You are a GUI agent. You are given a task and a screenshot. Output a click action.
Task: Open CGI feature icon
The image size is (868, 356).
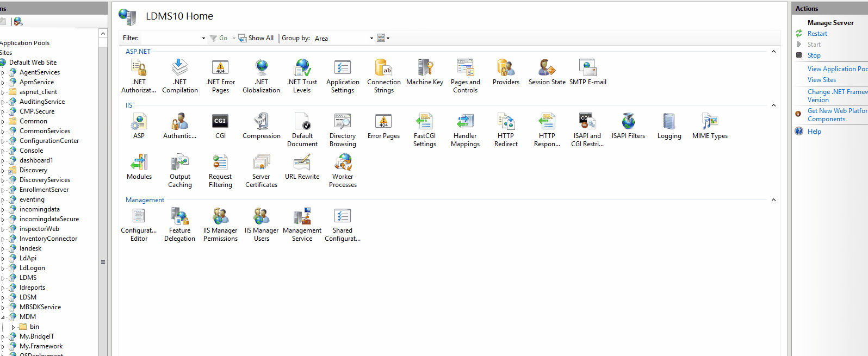coord(220,126)
